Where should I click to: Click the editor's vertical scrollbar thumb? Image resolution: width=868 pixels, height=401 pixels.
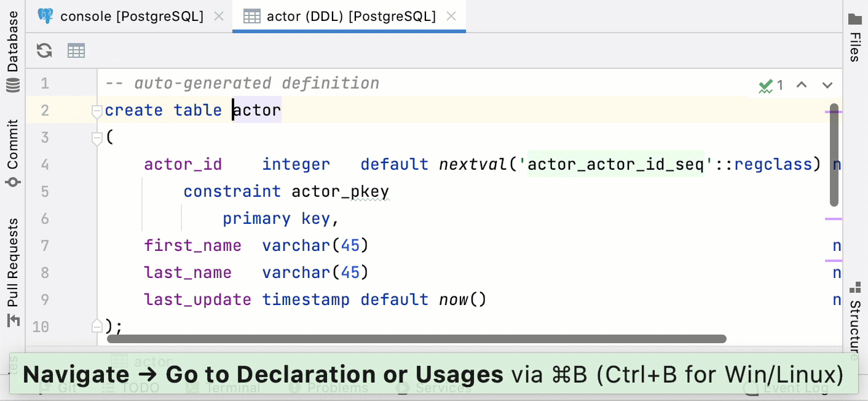pos(834,155)
